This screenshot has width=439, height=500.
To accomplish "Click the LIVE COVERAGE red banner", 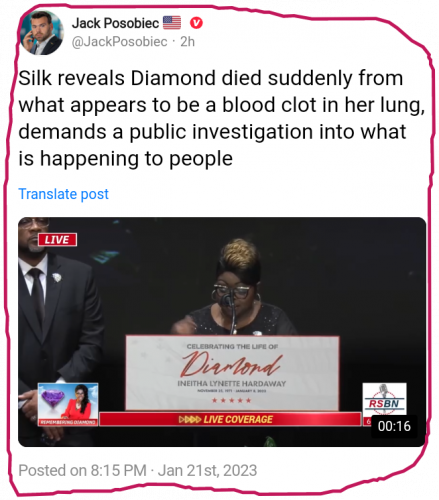I will click(230, 419).
